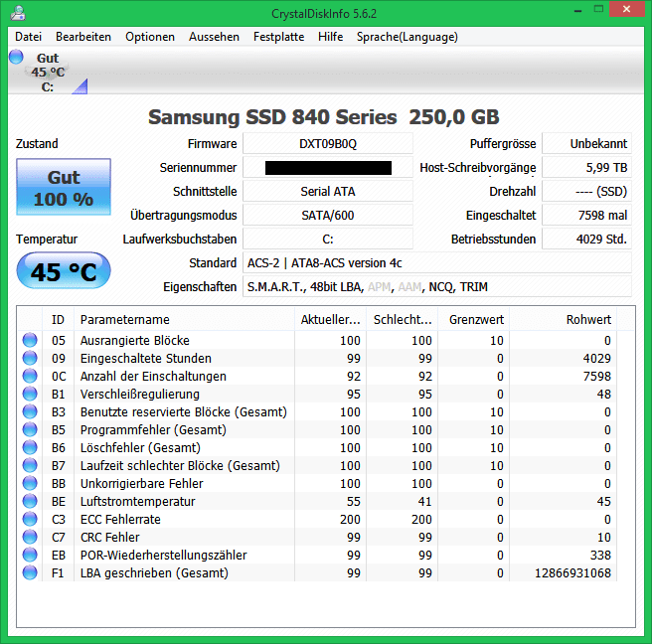Click the Schlecht... column header
652x644 pixels.
click(x=403, y=319)
